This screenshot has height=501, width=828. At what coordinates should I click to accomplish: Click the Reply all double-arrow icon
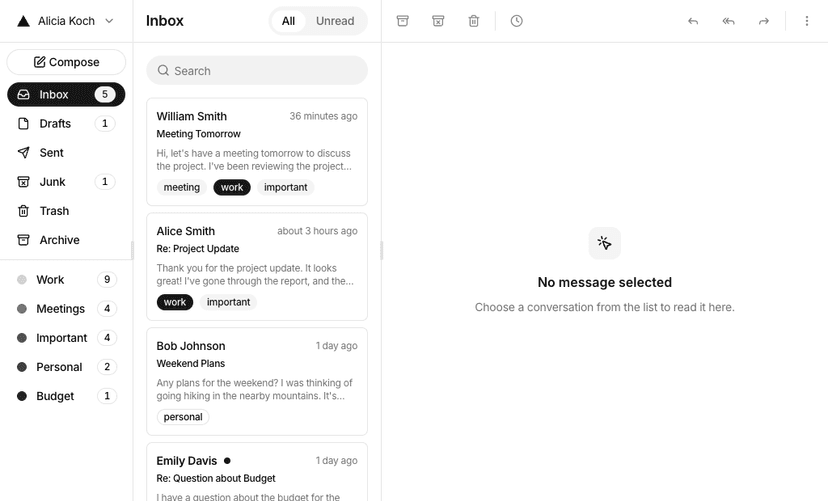[x=728, y=21]
